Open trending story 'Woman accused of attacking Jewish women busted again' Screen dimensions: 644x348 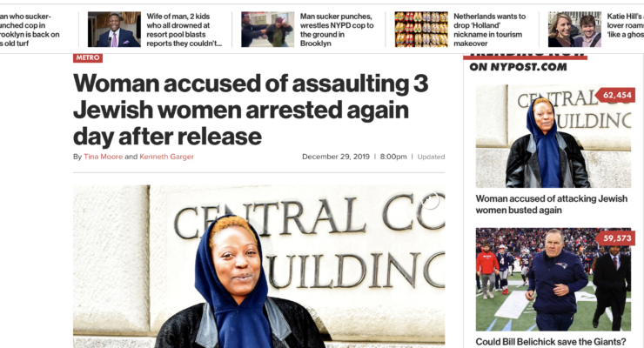[x=551, y=204]
